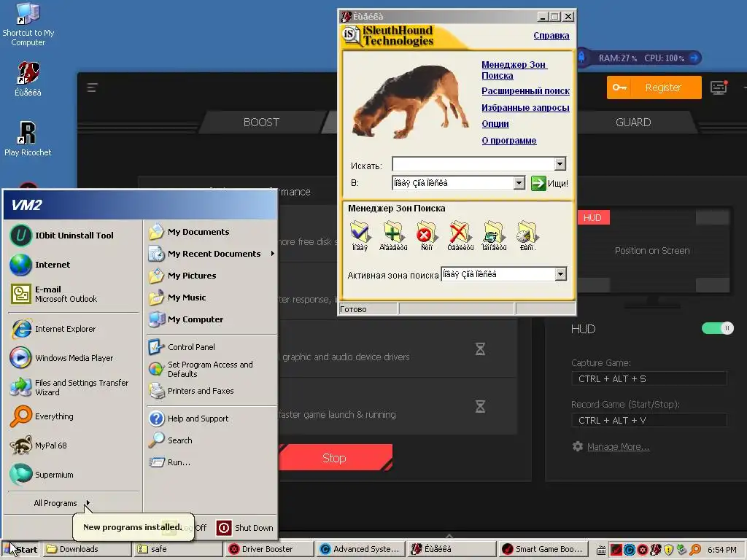Click the green Ищи! search arrow
747x560 pixels.
[x=538, y=183]
